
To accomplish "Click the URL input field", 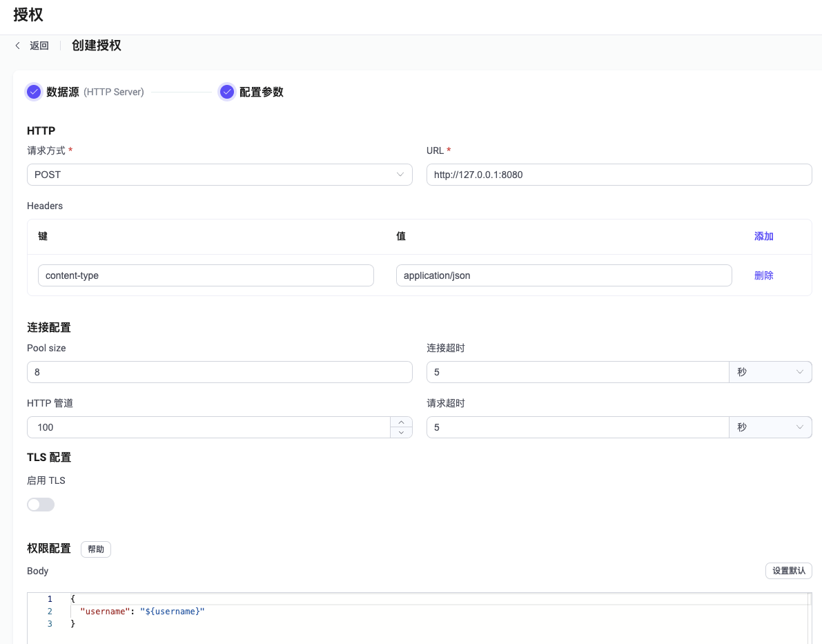I will pyautogui.click(x=618, y=175).
